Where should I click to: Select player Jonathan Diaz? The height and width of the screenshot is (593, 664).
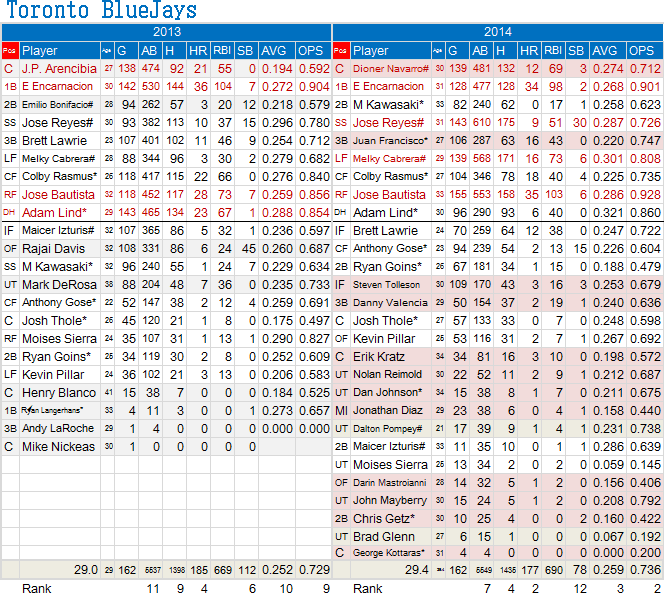[x=387, y=410]
